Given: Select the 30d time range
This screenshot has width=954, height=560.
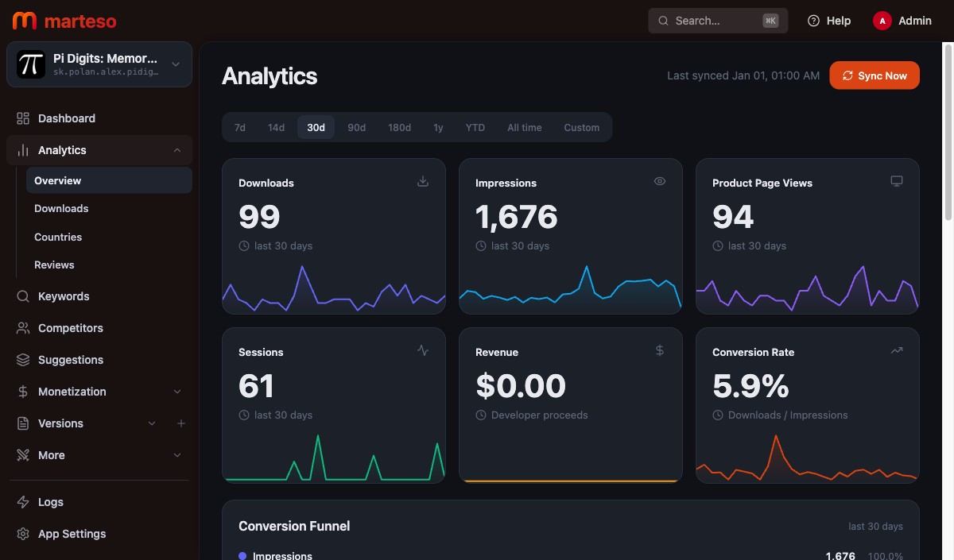Looking at the screenshot, I should point(316,127).
